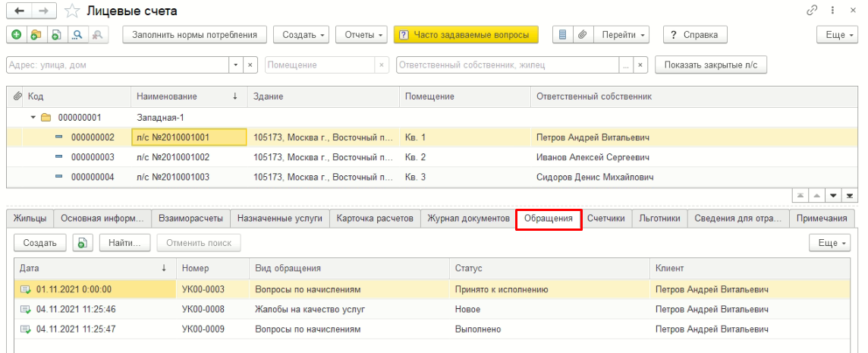Collapse the Западная-1 folder group
Image resolution: width=868 pixels, height=353 pixels.
tap(33, 118)
